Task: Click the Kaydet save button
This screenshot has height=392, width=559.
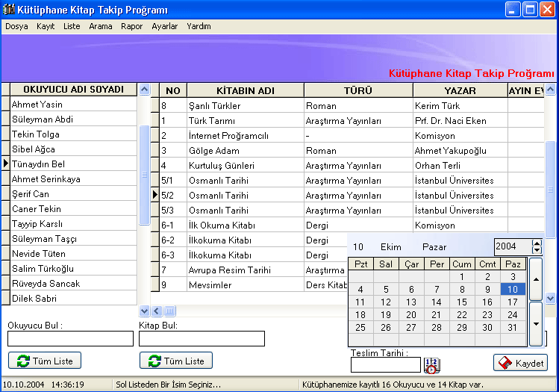Action: point(520,362)
